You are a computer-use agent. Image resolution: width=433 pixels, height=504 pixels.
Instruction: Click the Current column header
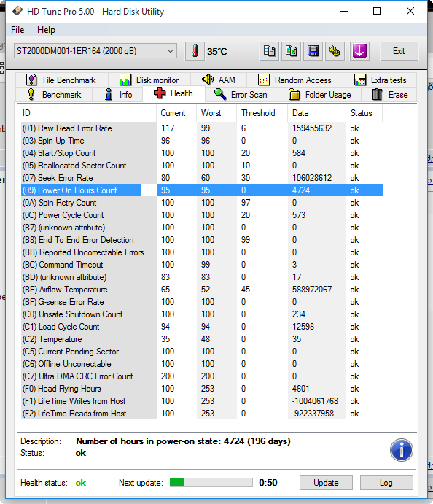click(176, 113)
